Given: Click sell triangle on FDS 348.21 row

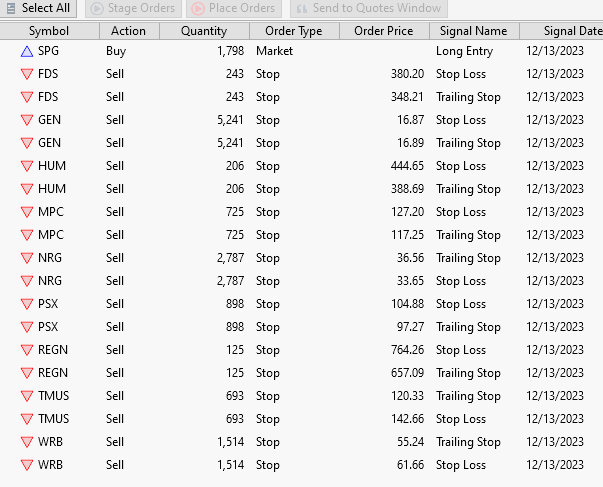Looking at the screenshot, I should click(x=27, y=97).
